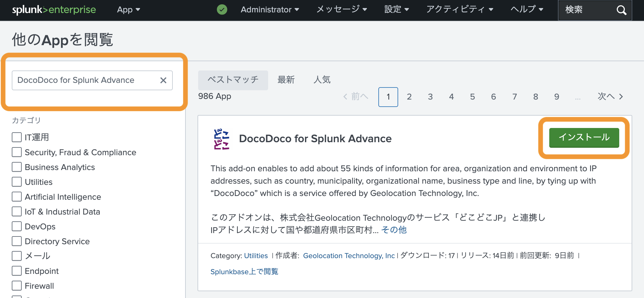The image size is (644, 298).
Task: Switch to the 最新 sort tab
Action: (x=286, y=80)
